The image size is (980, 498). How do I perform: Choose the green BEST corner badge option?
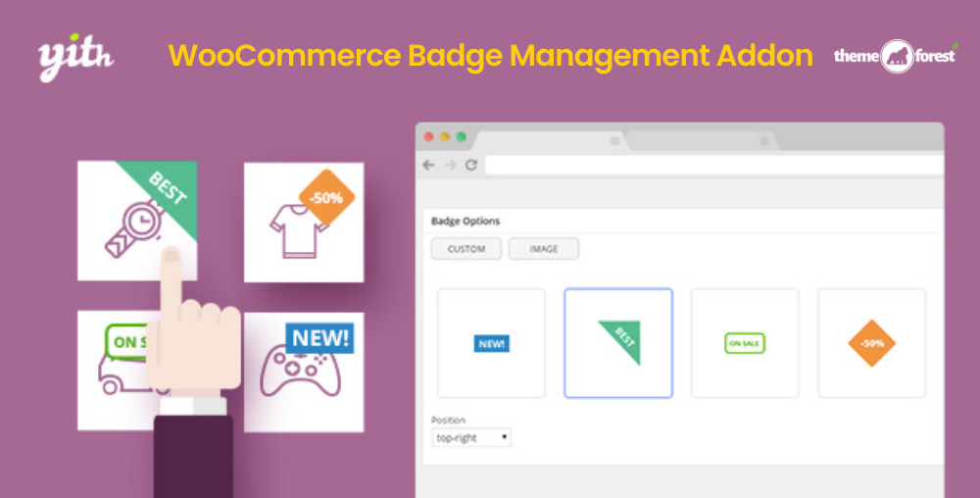point(618,343)
